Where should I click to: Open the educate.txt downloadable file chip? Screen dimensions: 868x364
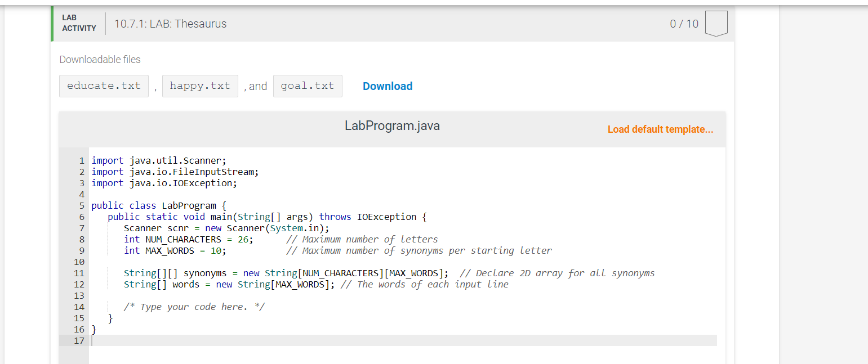[104, 86]
